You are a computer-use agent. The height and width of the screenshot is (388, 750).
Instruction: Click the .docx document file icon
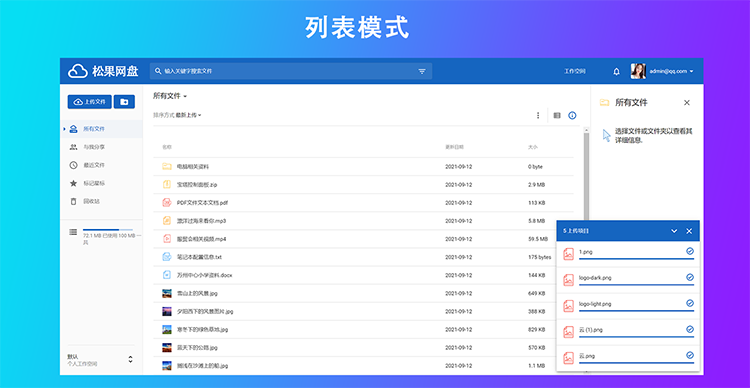tap(166, 275)
